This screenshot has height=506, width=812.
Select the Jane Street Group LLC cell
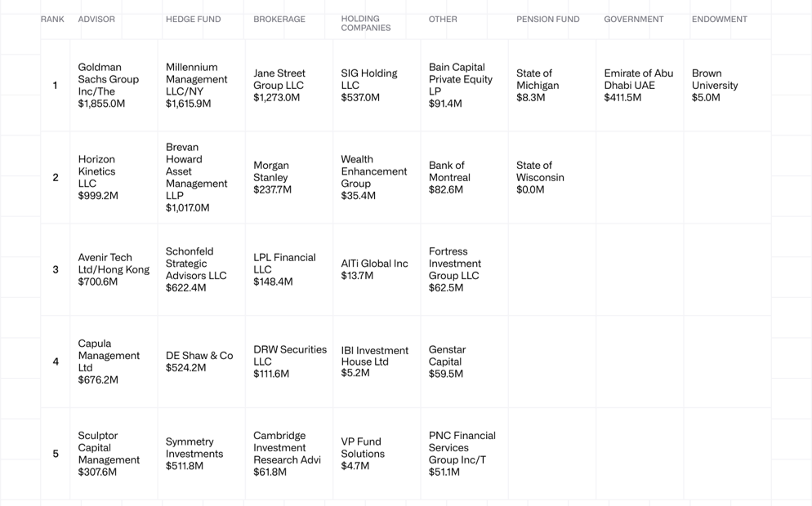[279, 86]
